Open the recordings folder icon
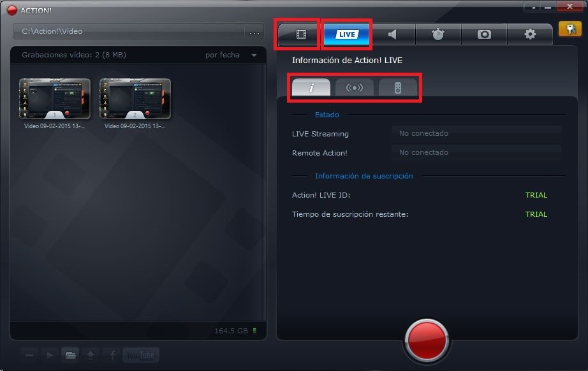This screenshot has width=588, height=371. (x=70, y=355)
